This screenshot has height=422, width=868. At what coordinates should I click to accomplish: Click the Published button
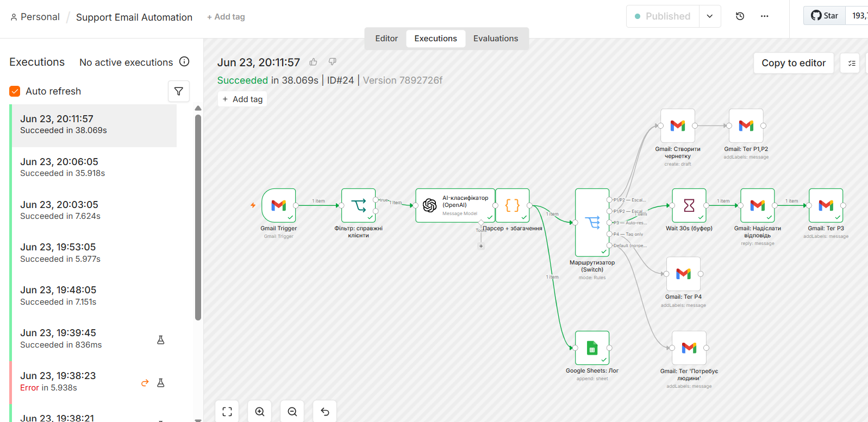[x=663, y=16]
